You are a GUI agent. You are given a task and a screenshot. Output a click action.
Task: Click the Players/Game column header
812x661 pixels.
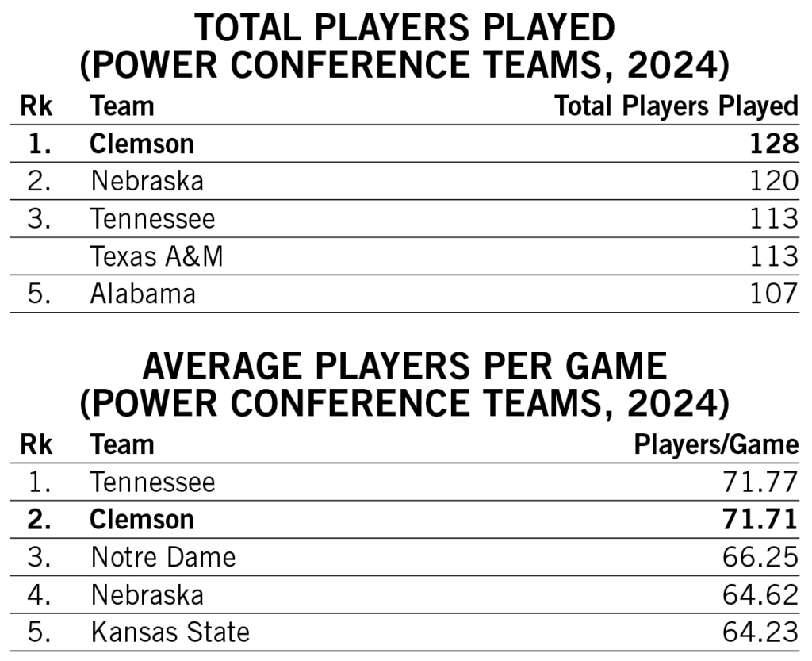point(716,444)
